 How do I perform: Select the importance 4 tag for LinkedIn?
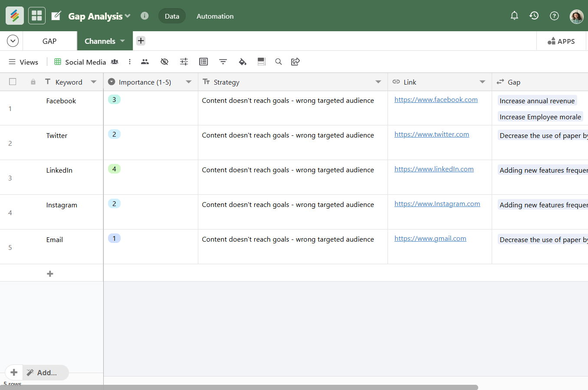point(114,169)
